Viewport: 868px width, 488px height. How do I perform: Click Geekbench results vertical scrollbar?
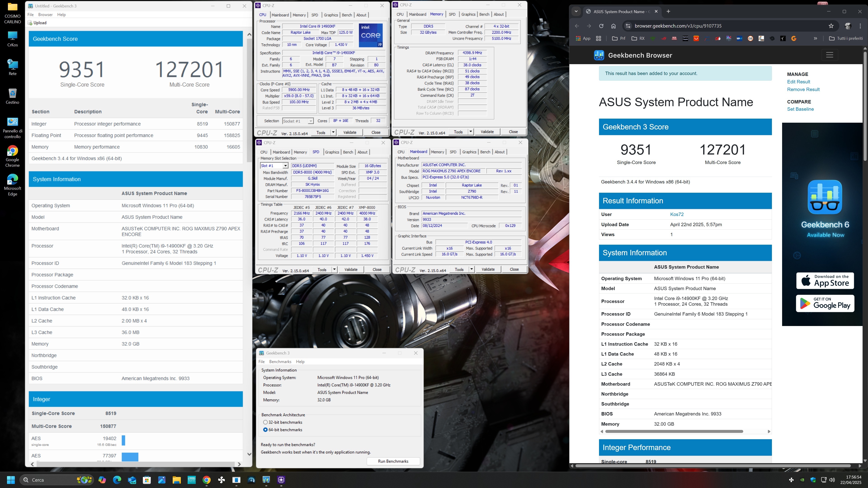[x=249, y=100]
